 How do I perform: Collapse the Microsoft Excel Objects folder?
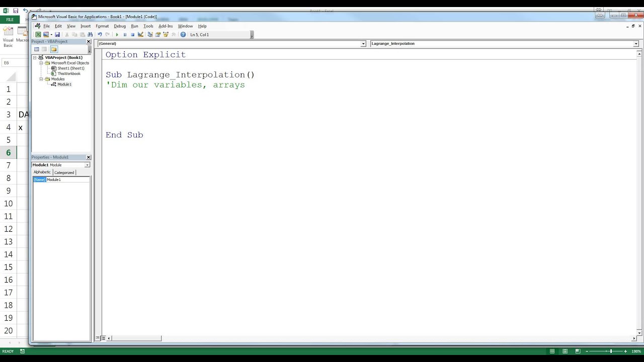[41, 63]
